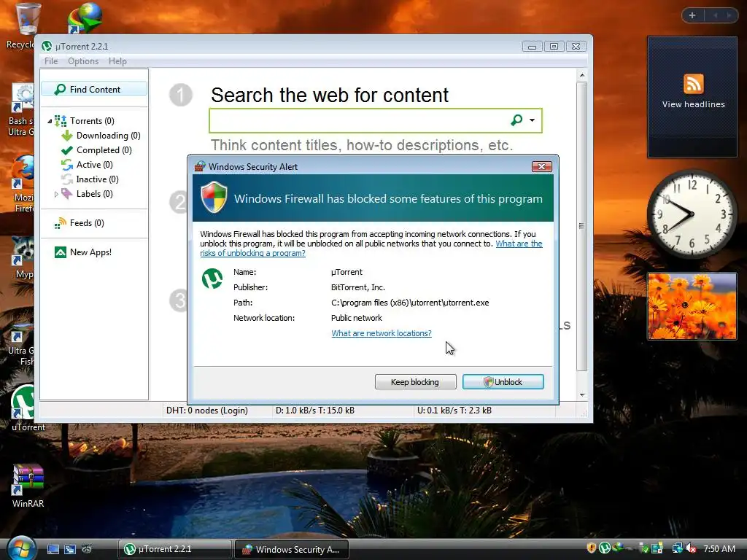Click the Labels tag icon
The height and width of the screenshot is (560, 747).
tap(66, 194)
